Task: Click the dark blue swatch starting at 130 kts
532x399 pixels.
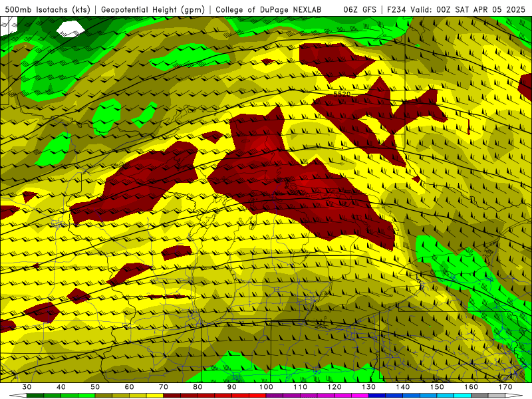Action: coord(377,396)
